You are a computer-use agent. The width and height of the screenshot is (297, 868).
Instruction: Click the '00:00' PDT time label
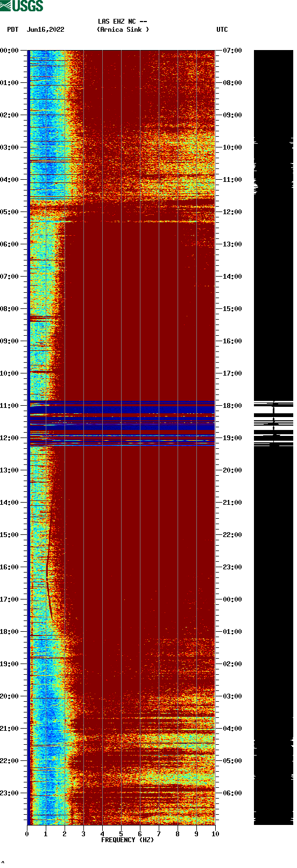point(9,51)
